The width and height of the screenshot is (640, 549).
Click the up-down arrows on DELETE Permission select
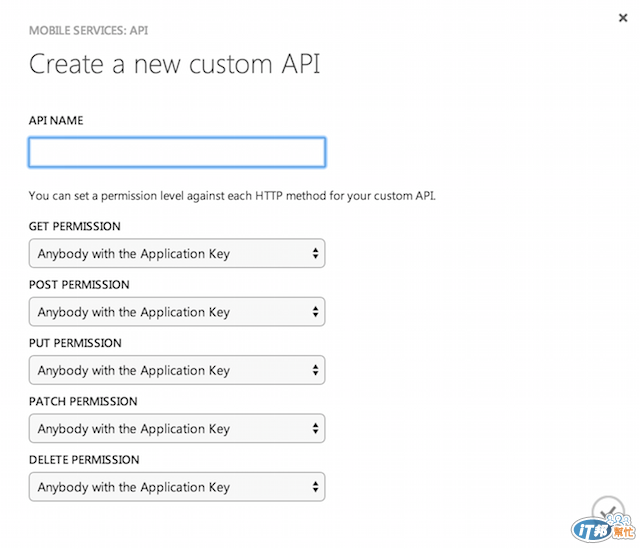point(316,487)
